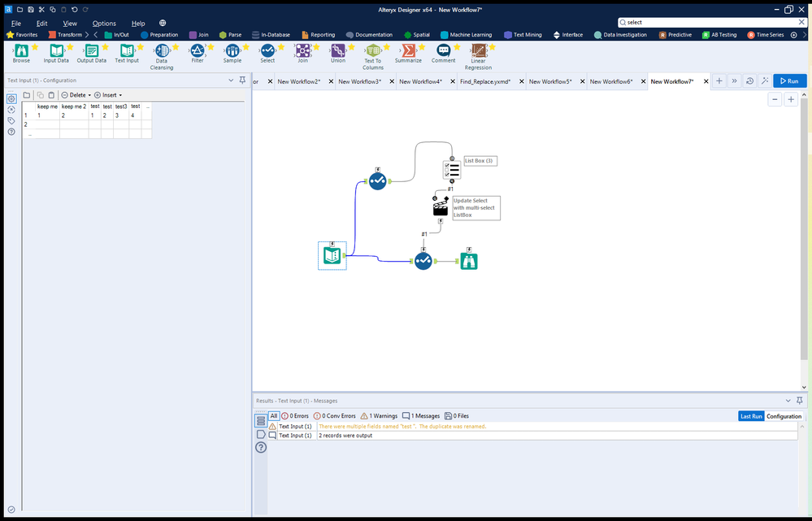This screenshot has width=812, height=521.
Task: Open the File menu
Action: [x=16, y=24]
